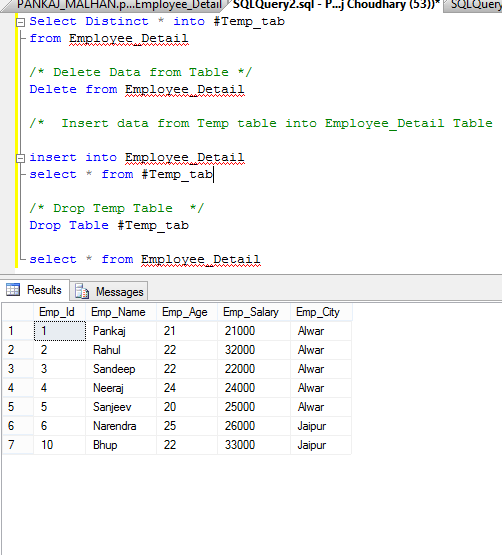
Task: Click the Messages tab page icon
Action: [82, 291]
